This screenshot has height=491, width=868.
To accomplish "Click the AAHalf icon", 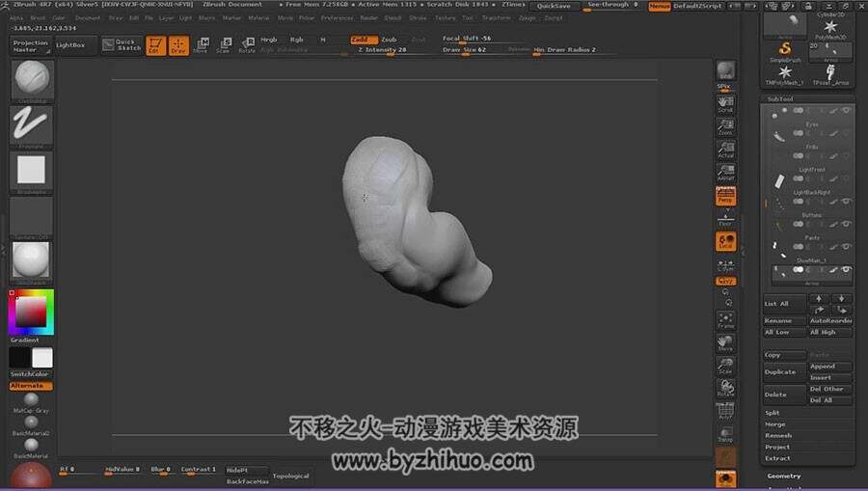I will point(725,172).
